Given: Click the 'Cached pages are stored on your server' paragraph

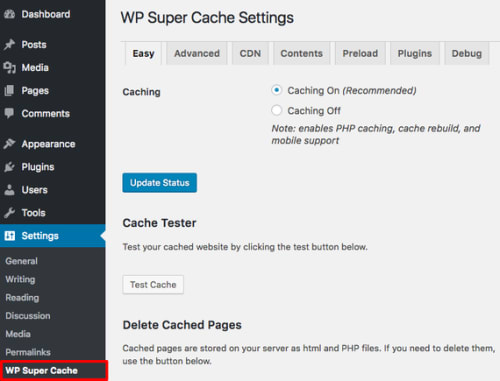Looking at the screenshot, I should 308,354.
